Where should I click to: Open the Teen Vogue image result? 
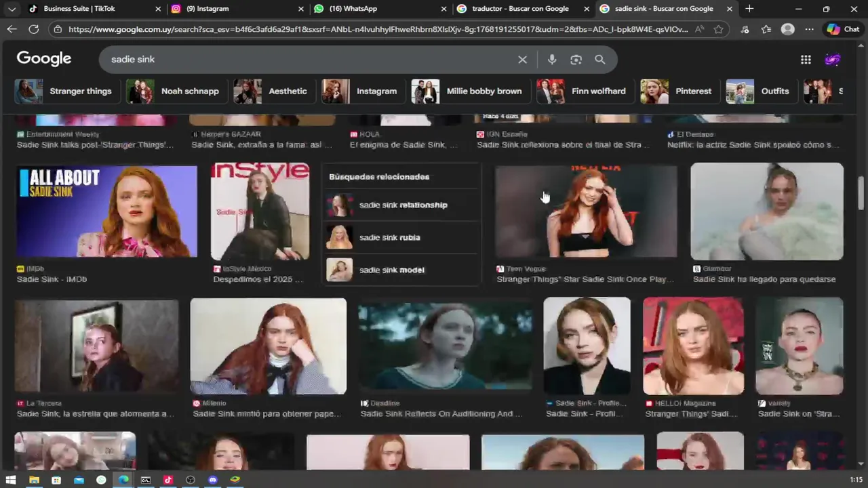tap(586, 211)
